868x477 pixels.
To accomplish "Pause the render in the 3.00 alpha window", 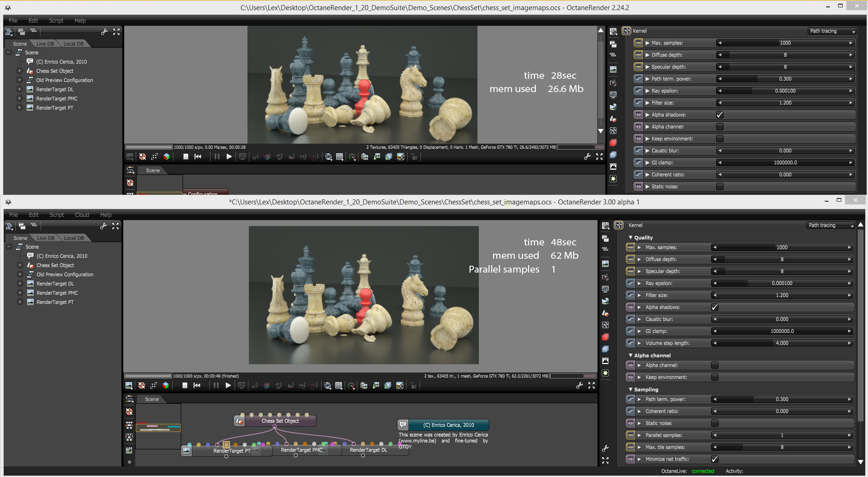I will coord(216,386).
